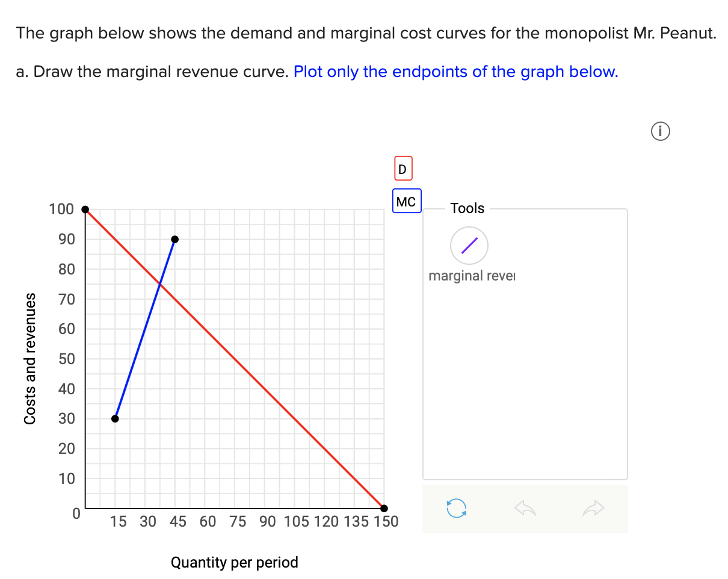Toggle visibility of the demand curve via D
The height and width of the screenshot is (579, 728).
[402, 168]
